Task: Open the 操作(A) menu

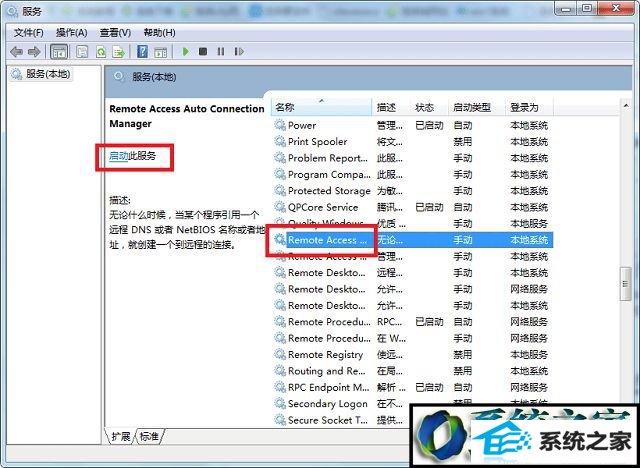Action: coord(71,33)
